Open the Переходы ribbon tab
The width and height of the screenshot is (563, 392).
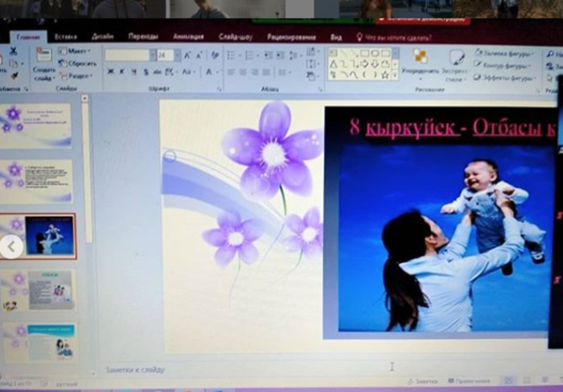pos(143,37)
